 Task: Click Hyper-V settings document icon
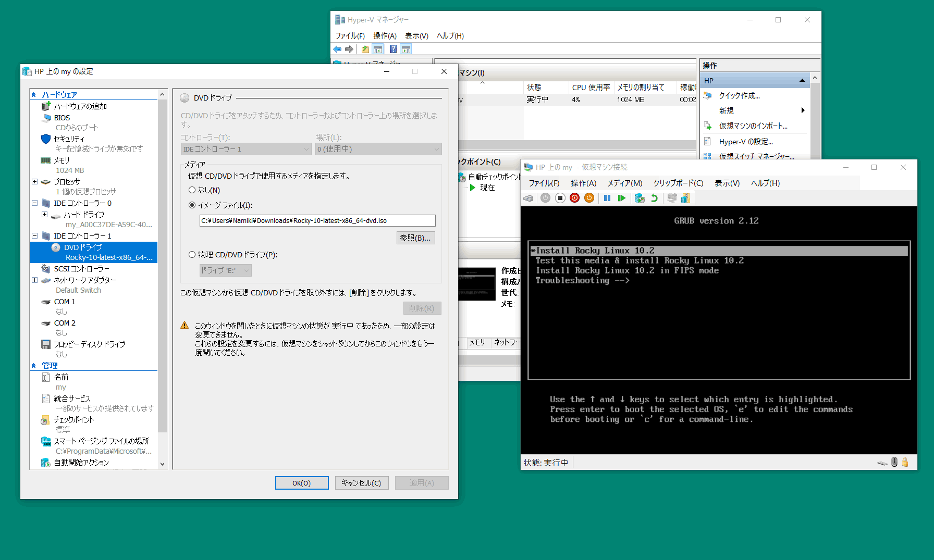pos(708,141)
